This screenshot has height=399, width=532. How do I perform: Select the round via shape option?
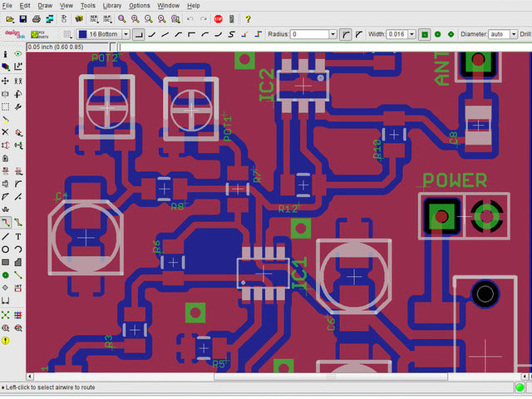click(x=437, y=34)
